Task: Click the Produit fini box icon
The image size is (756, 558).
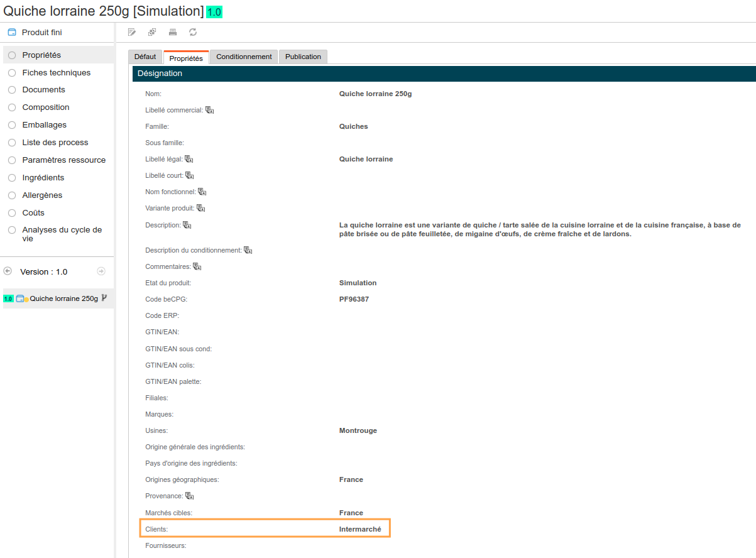Action: (x=12, y=32)
